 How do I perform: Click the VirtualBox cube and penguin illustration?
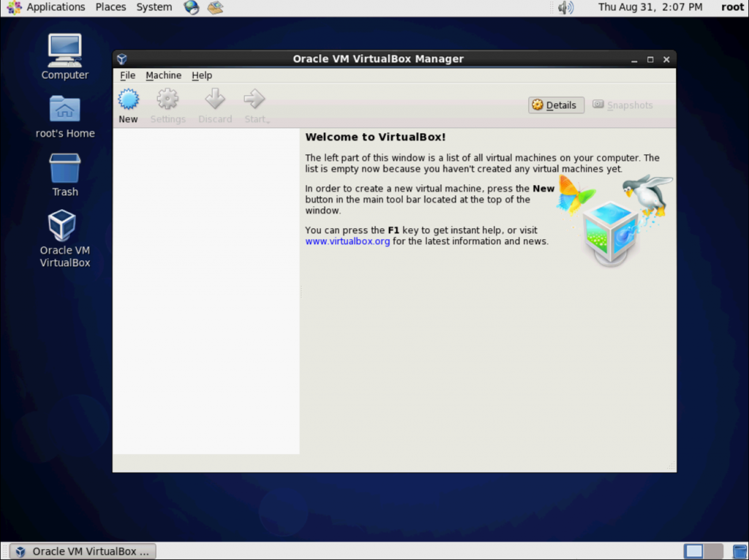(614, 220)
